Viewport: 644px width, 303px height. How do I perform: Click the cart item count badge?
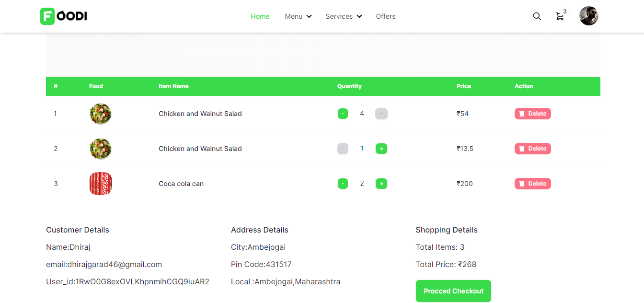[565, 11]
